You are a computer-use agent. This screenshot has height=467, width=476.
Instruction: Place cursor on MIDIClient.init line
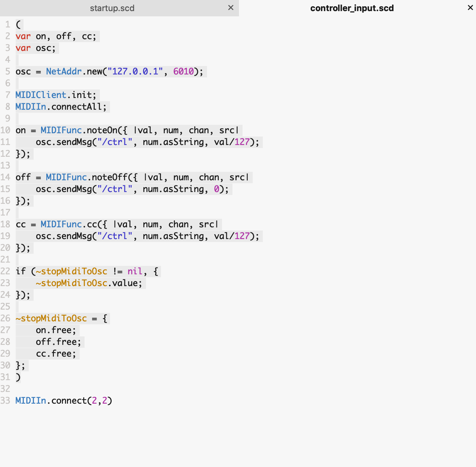(x=56, y=95)
